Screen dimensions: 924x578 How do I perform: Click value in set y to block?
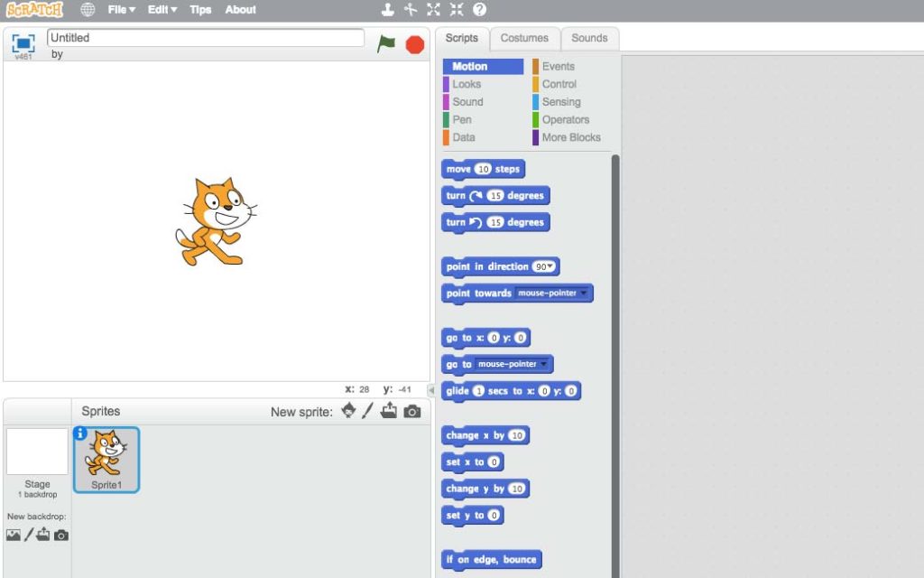494,516
